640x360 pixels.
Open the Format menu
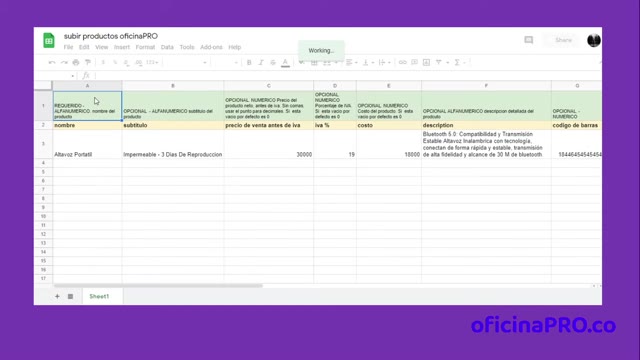pyautogui.click(x=145, y=47)
